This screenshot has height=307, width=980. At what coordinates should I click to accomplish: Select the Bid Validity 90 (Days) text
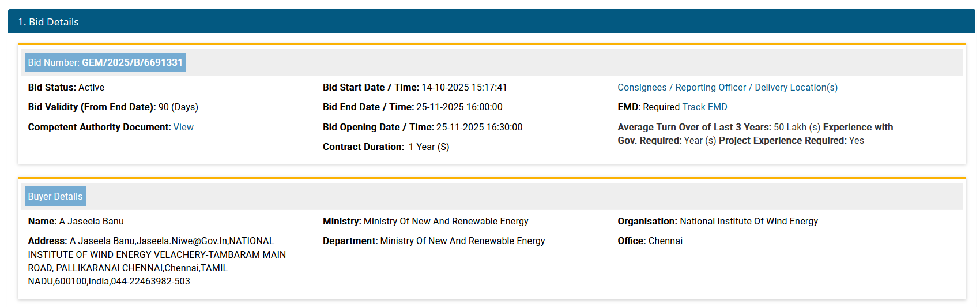point(178,107)
